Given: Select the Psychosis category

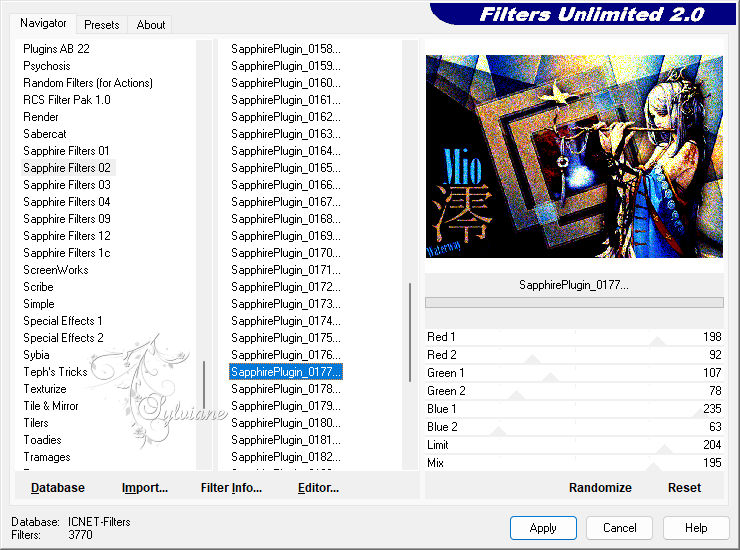Looking at the screenshot, I should pos(47,66).
